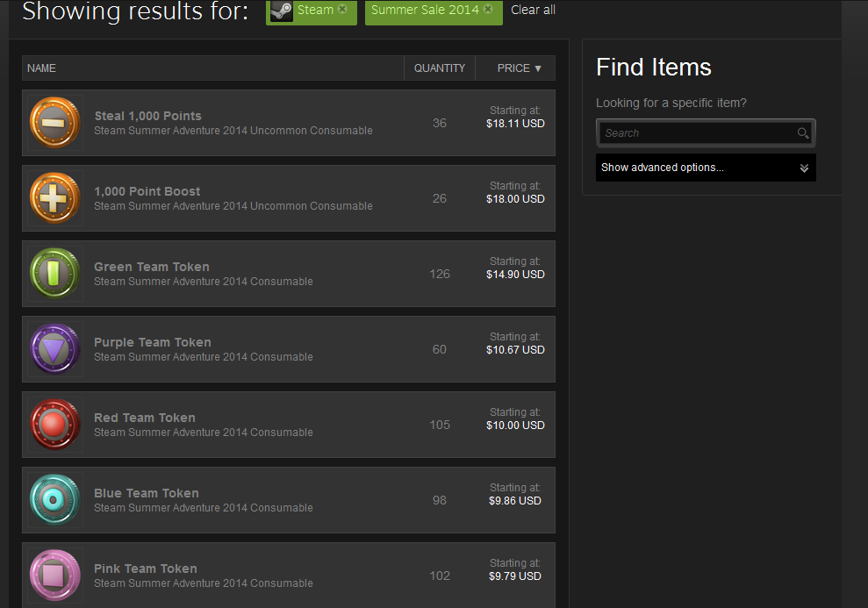The height and width of the screenshot is (608, 868).
Task: Click the 1,000 Point Boost item icon
Action: pos(54,198)
